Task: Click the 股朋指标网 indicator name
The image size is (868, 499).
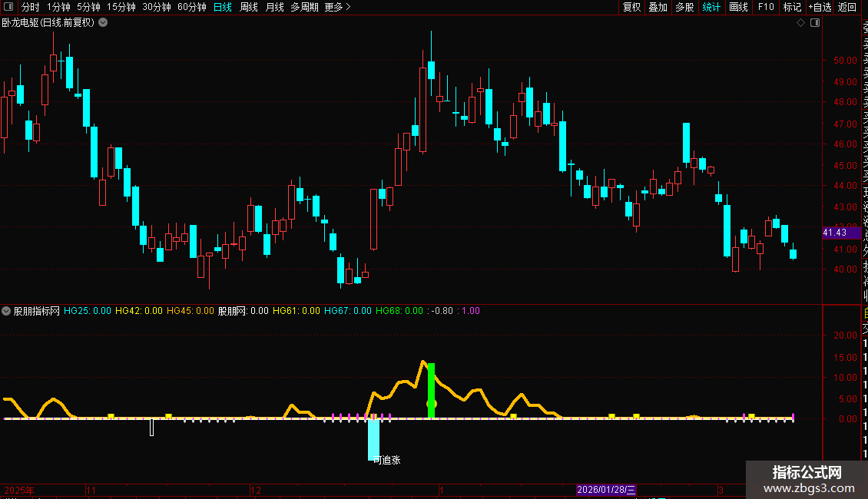Action: [37, 311]
